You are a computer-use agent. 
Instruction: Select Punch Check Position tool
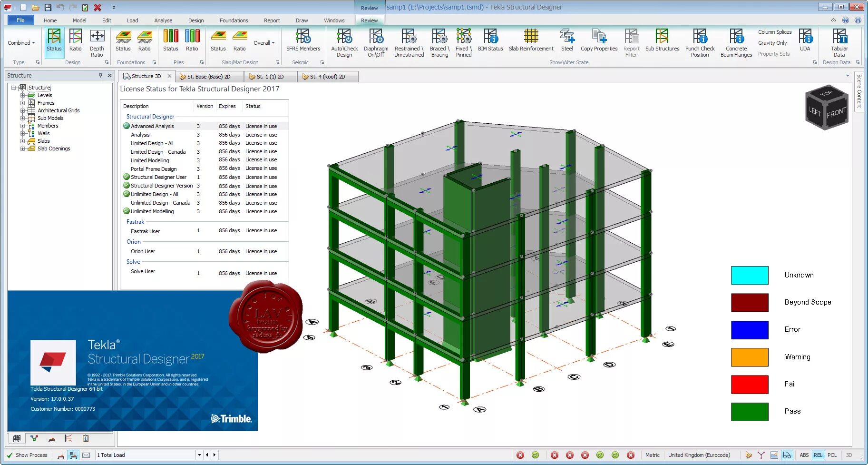click(700, 43)
